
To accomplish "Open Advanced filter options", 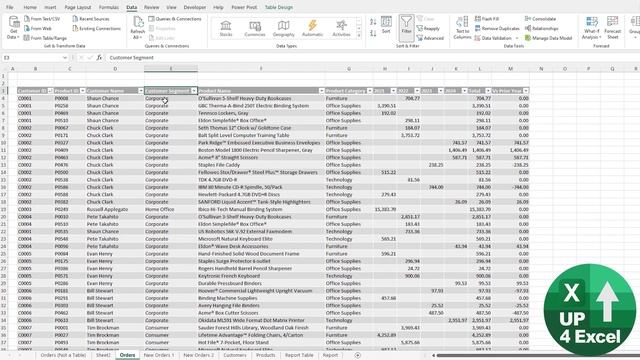I will click(430, 38).
